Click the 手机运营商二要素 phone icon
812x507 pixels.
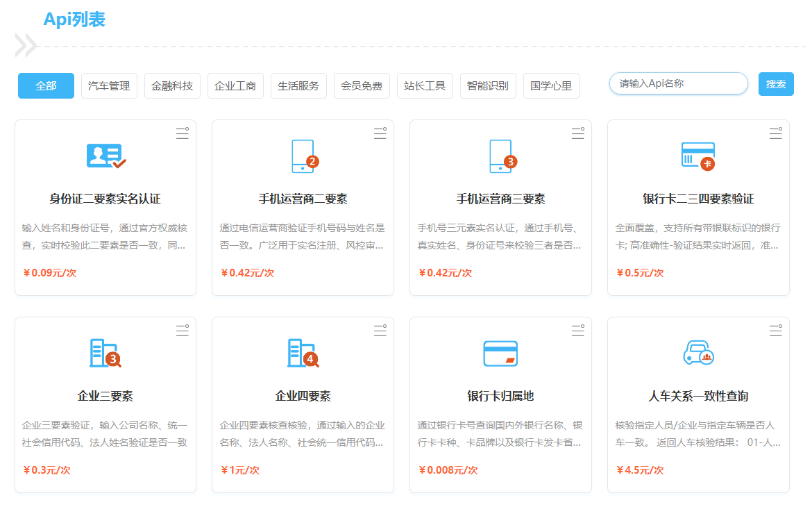(x=304, y=156)
